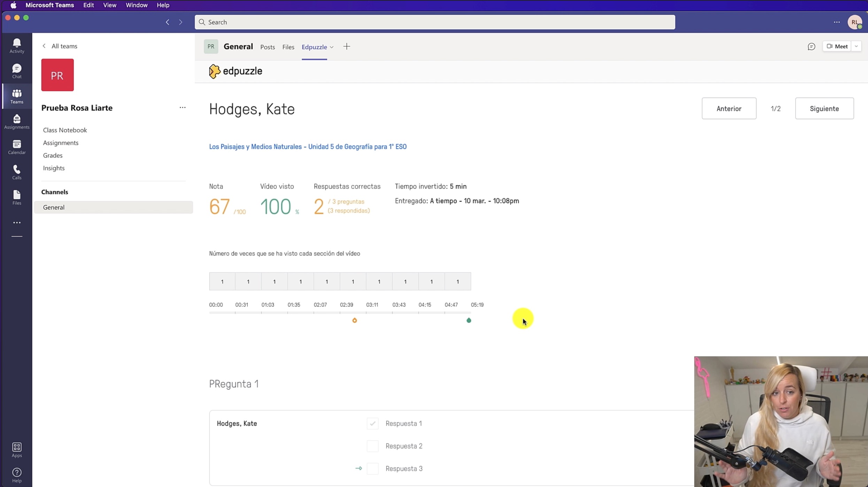
Task: Open the channel conversation bubble icon
Action: pyautogui.click(x=811, y=47)
